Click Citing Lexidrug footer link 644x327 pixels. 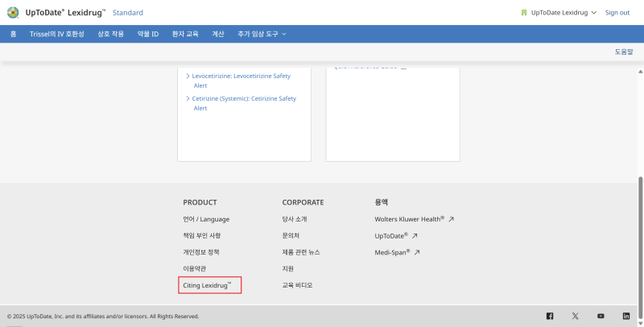pos(208,285)
